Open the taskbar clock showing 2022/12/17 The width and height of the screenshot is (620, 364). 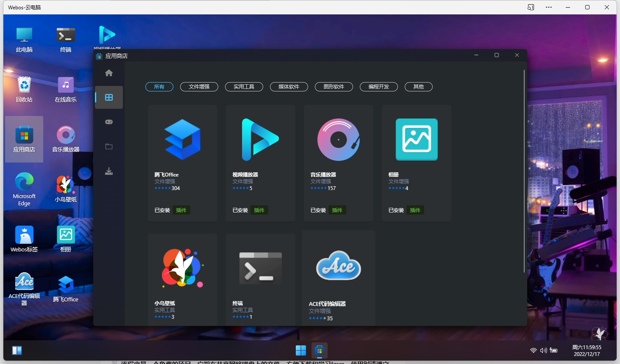pos(587,350)
